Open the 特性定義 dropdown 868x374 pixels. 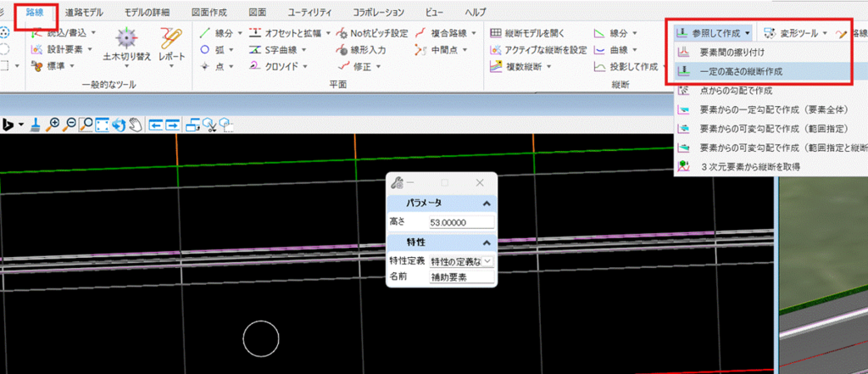[x=461, y=260]
